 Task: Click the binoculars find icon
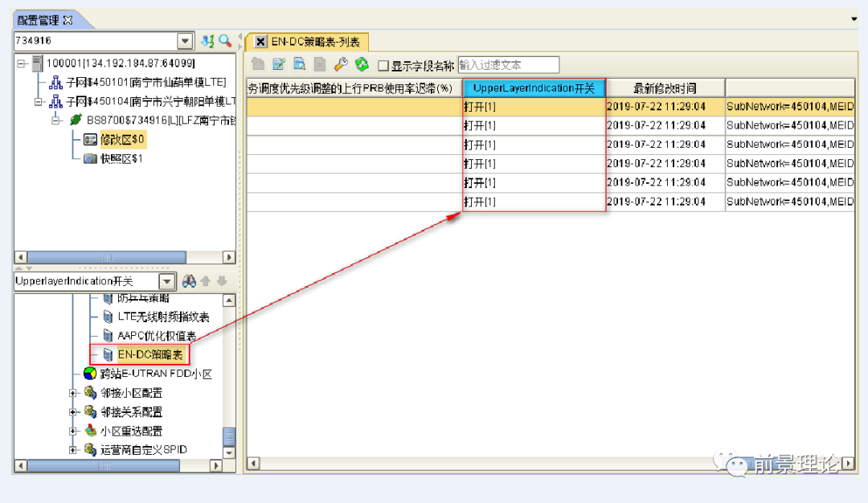[189, 281]
